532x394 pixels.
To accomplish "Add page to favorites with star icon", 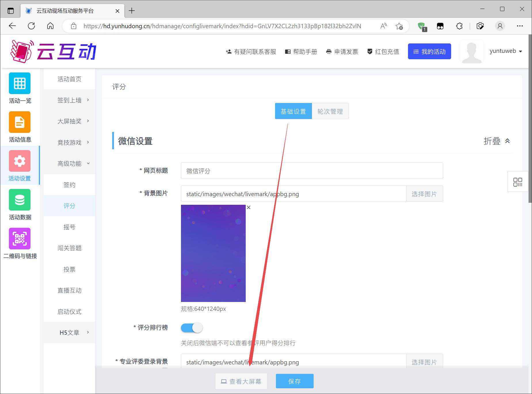I will click(x=399, y=26).
